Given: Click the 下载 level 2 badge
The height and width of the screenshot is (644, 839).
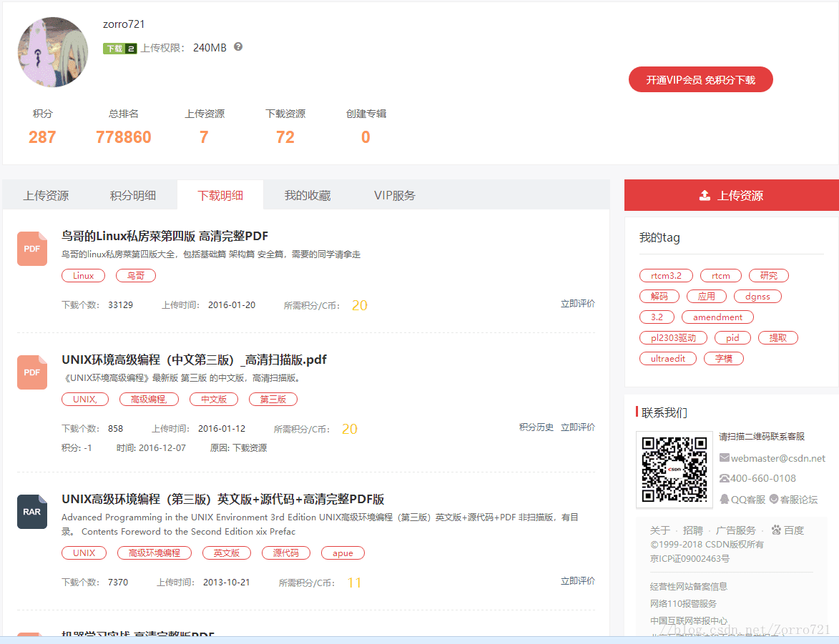Looking at the screenshot, I should click(120, 48).
